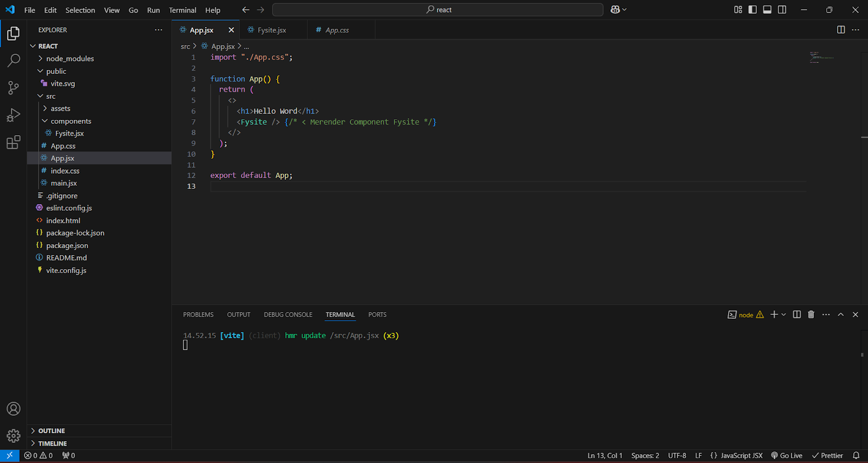Open the new terminal launch profile dropdown
The image size is (868, 463).
tap(784, 315)
